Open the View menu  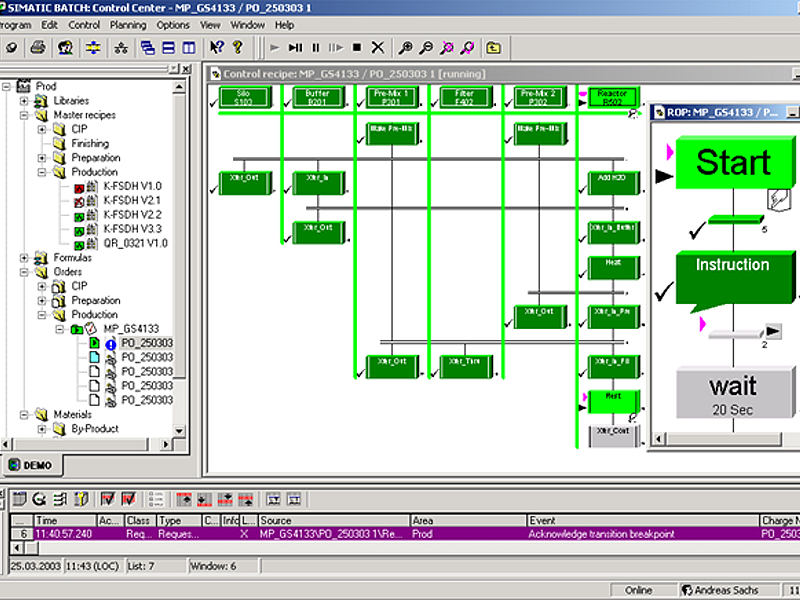point(210,25)
